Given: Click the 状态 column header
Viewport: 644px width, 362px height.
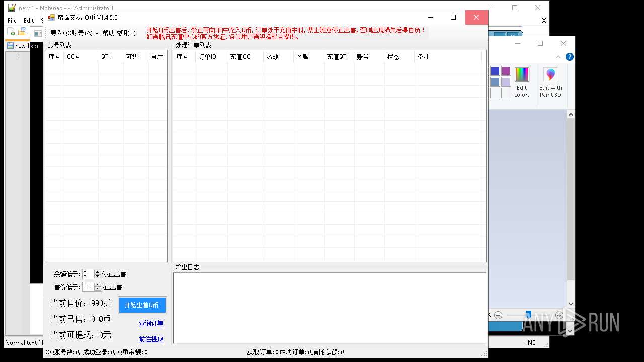Looking at the screenshot, I should 399,57.
